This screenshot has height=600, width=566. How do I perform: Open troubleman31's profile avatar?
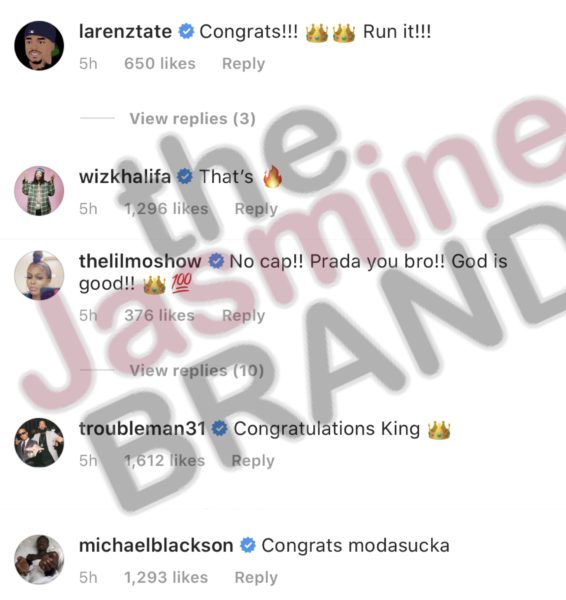pos(39,442)
